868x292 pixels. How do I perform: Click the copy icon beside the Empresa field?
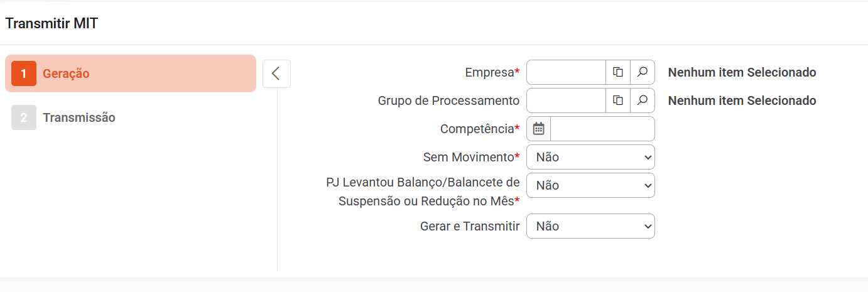tap(618, 72)
